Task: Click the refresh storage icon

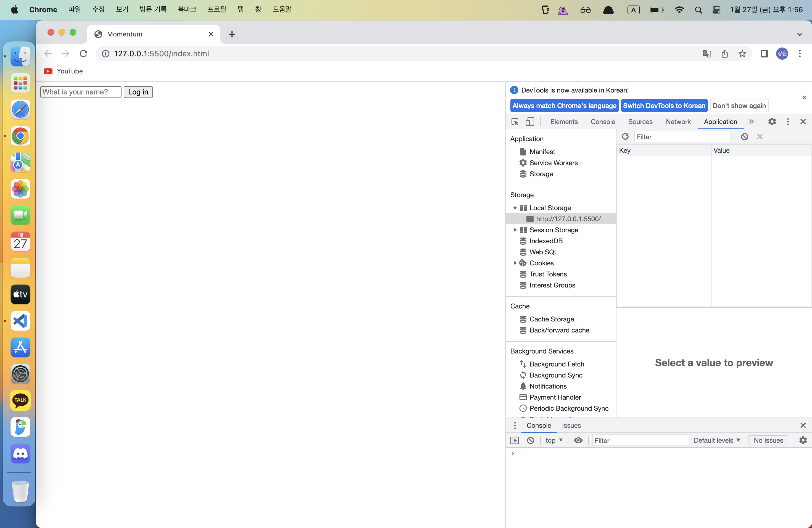Action: (x=625, y=137)
